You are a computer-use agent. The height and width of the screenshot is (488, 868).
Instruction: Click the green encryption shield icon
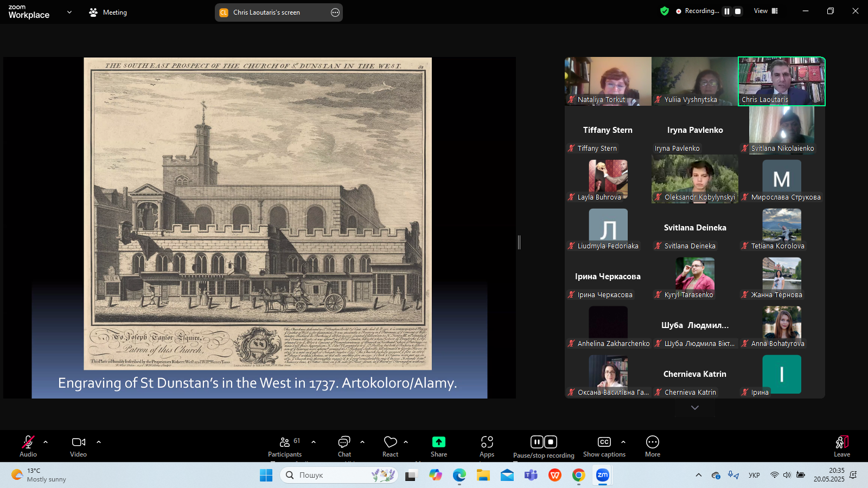[x=665, y=11]
